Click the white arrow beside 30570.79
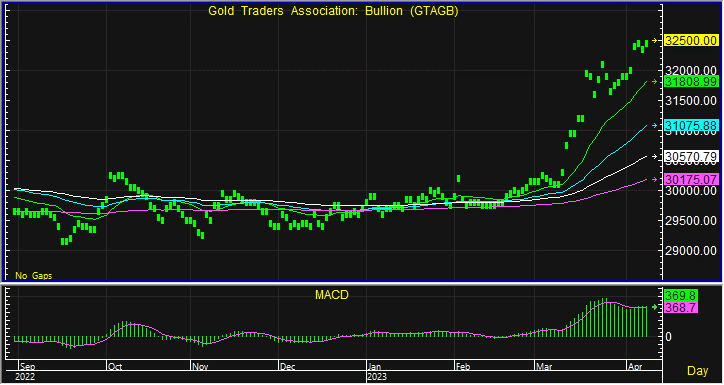Image resolution: width=724 pixels, height=385 pixels. (x=654, y=157)
